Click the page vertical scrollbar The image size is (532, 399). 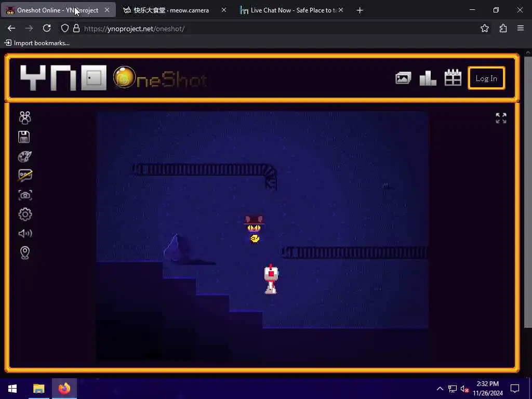[x=528, y=192]
